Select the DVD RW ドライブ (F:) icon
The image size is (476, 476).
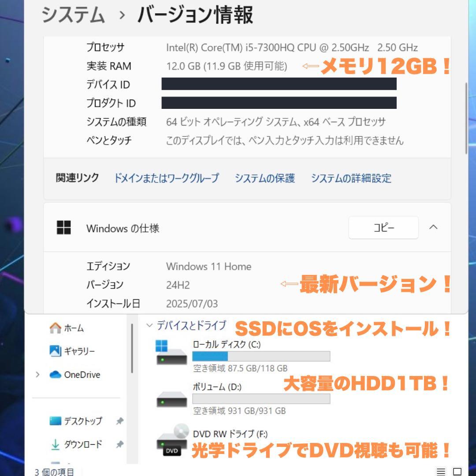point(172,440)
